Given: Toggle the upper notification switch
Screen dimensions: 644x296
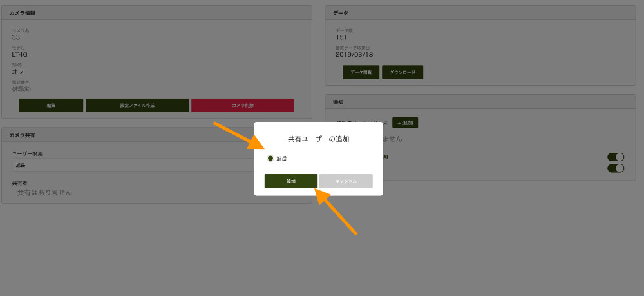Looking at the screenshot, I should point(616,157).
